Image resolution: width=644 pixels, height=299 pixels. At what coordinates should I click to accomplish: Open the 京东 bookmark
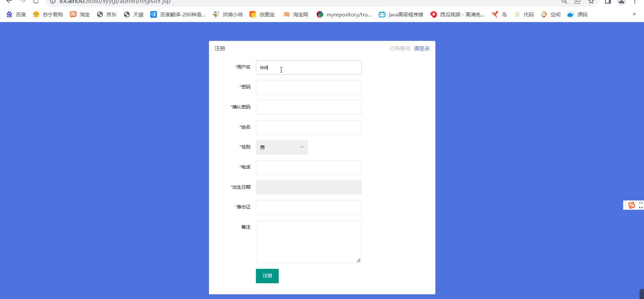(107, 14)
